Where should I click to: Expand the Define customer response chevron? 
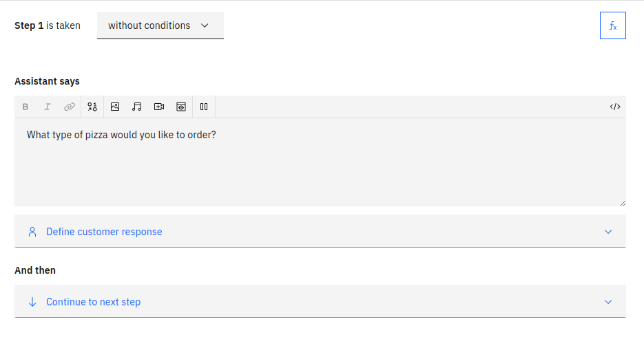click(x=608, y=232)
